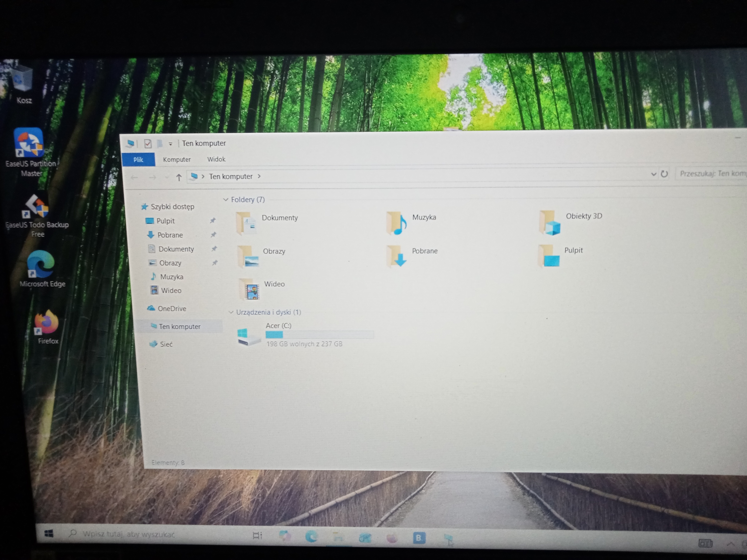Image resolution: width=747 pixels, height=560 pixels.
Task: Open the Obiekty 3D folder
Action: 550,223
